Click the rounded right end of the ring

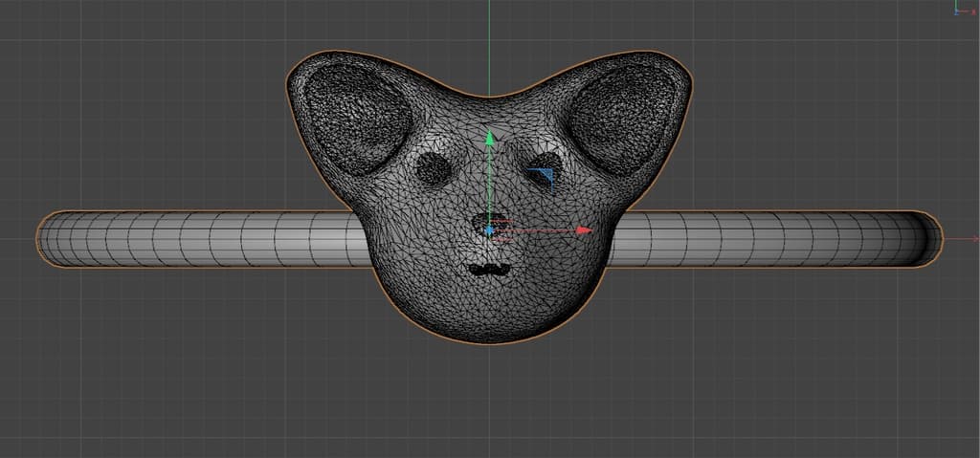point(928,239)
